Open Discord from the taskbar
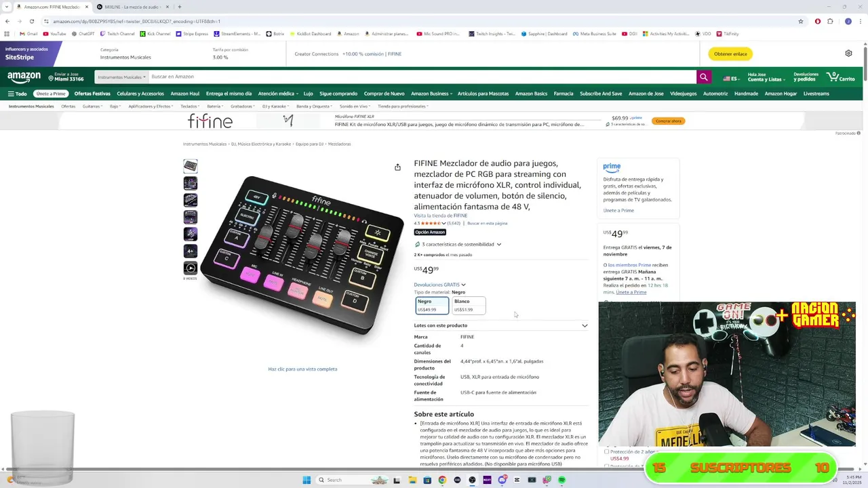 click(x=502, y=480)
